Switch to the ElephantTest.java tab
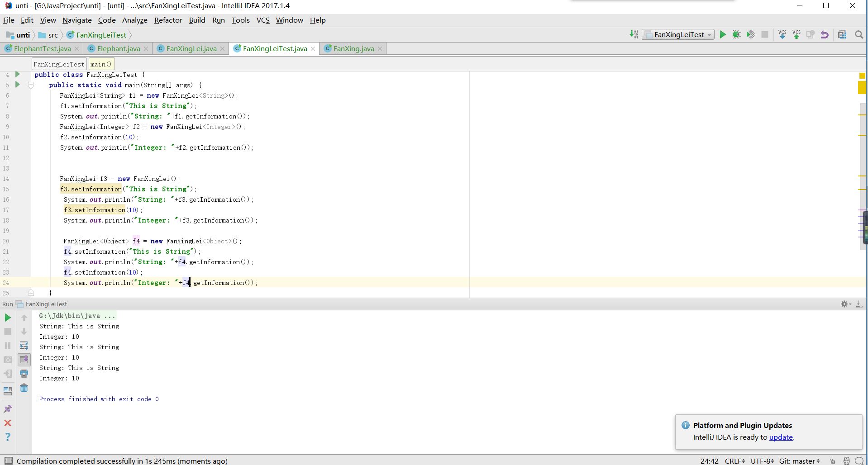This screenshot has height=465, width=868. pyautogui.click(x=42, y=49)
